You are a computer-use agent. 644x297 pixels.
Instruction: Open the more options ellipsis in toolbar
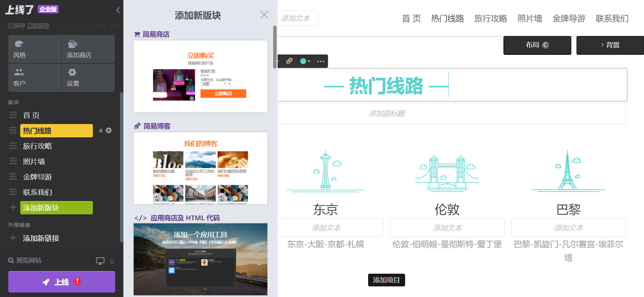320,61
